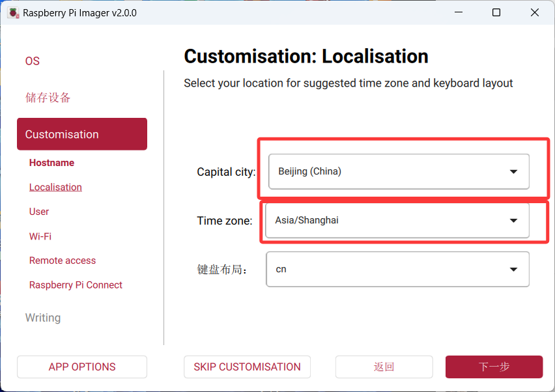Screen dimensions: 555x392
Task: Click the 返回 back button
Action: click(384, 367)
